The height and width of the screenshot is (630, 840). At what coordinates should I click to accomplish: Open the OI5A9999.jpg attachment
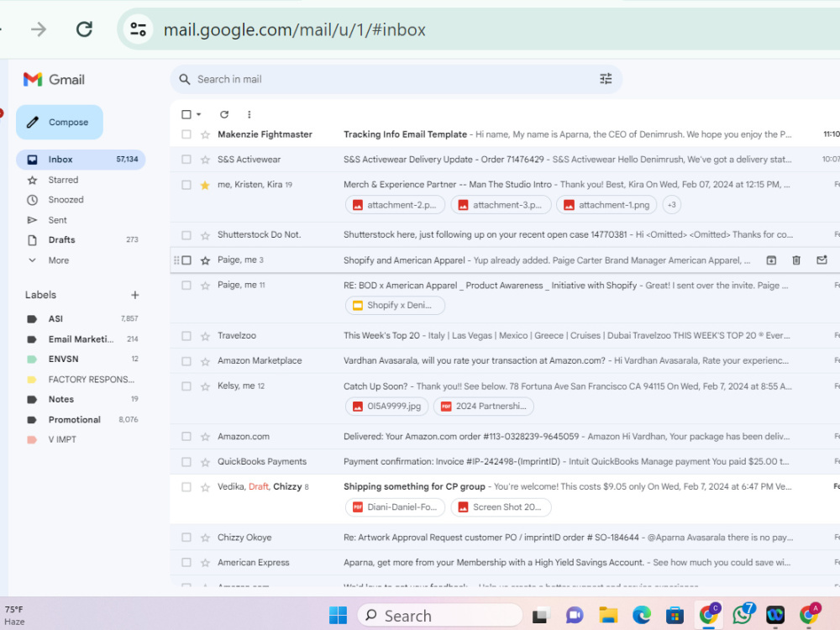[x=386, y=406]
